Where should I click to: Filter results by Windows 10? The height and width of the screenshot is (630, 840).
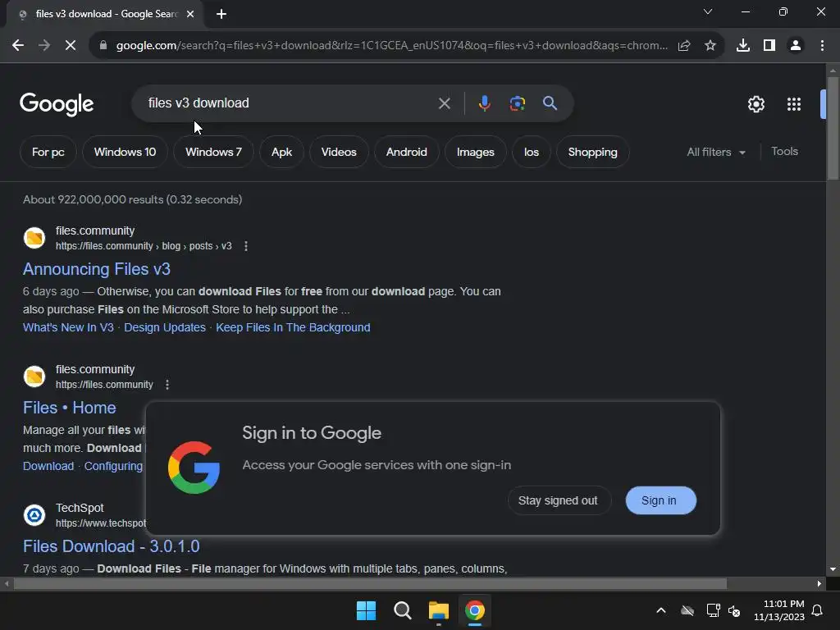point(125,152)
